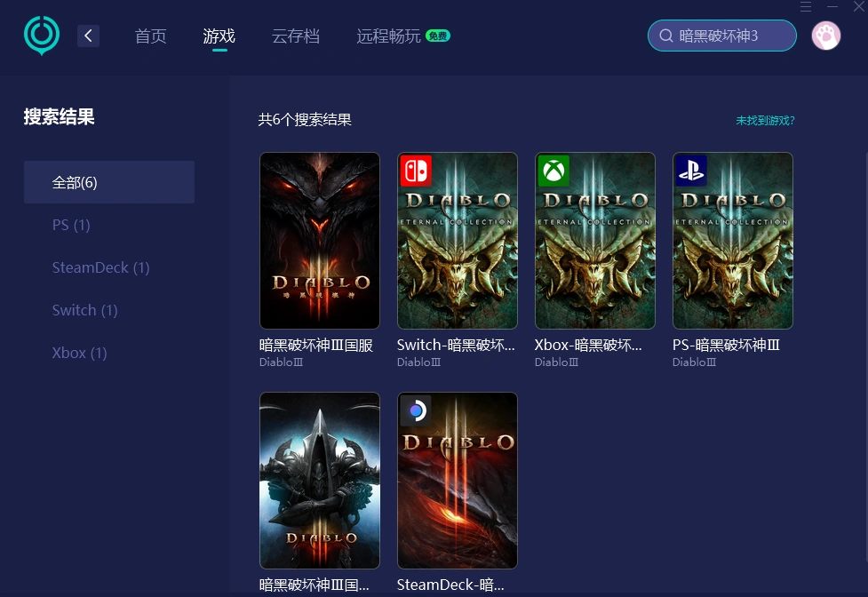Screen dimensions: 868x597
Task: Open the 暗黑破坏神Ⅲ国服 game cover
Action: coord(319,240)
